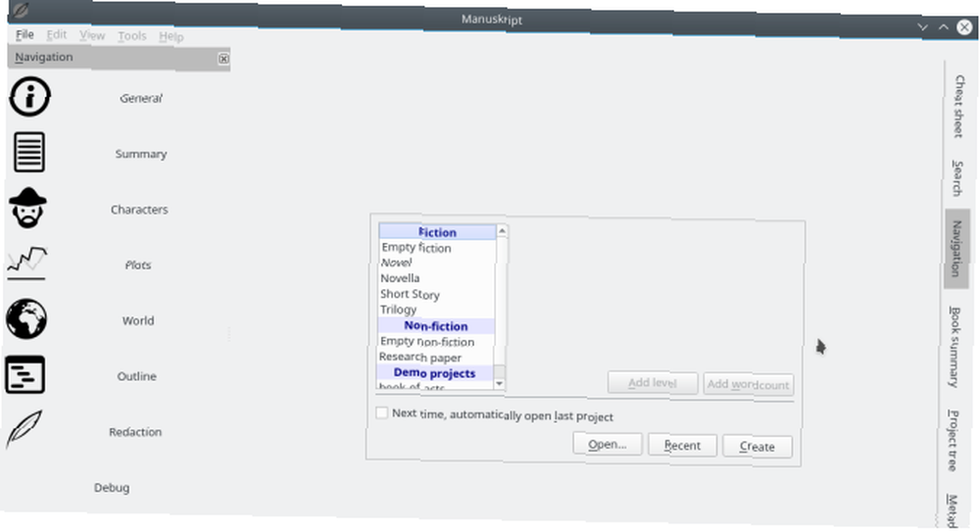Close the Navigation dock panel
980x531 pixels.
pyautogui.click(x=223, y=59)
